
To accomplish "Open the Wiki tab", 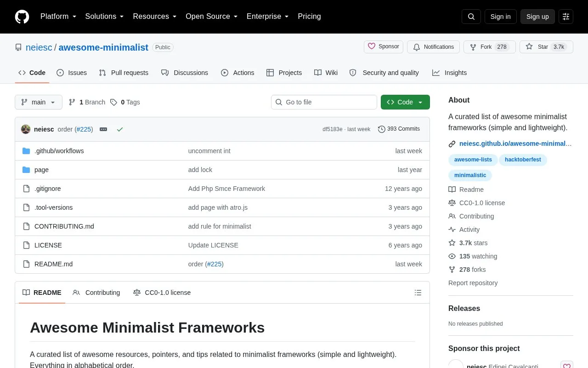I will point(326,73).
